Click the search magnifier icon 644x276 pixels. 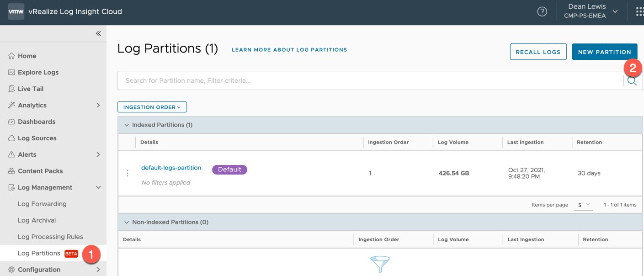pos(632,81)
